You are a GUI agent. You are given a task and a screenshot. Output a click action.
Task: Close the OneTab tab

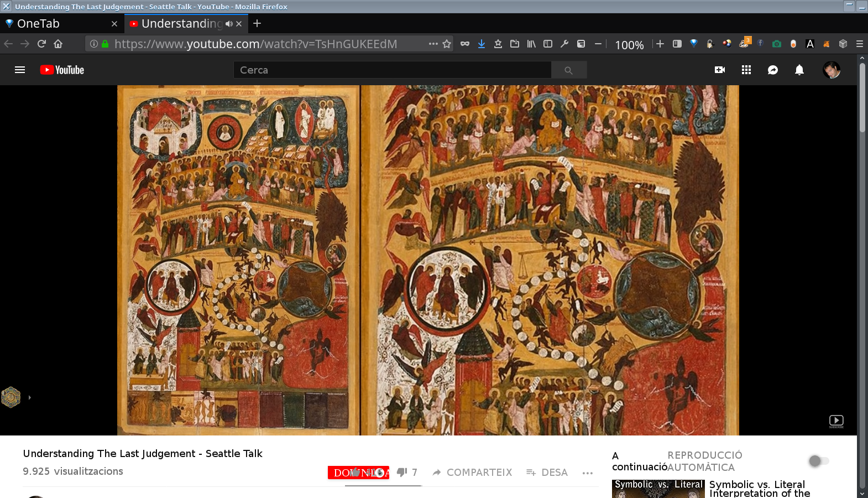pos(114,24)
